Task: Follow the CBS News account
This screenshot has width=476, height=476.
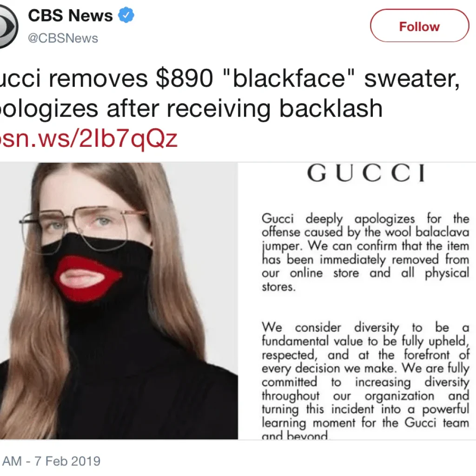Action: click(420, 26)
